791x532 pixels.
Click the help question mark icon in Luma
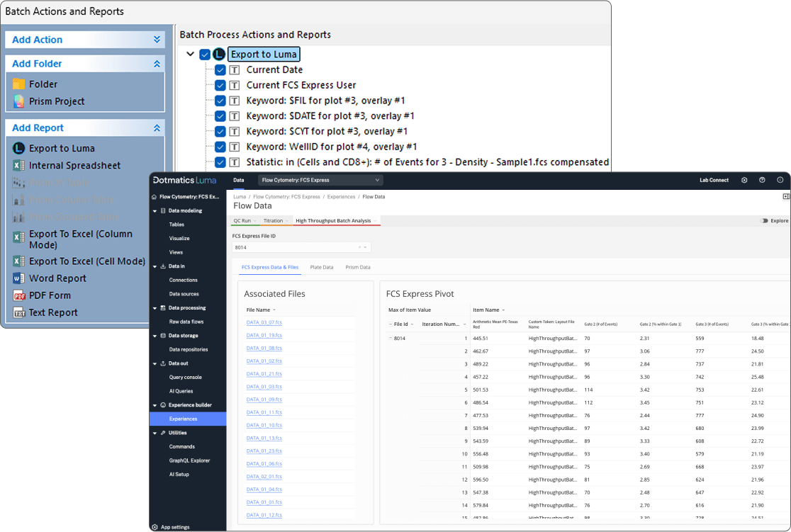pyautogui.click(x=762, y=181)
